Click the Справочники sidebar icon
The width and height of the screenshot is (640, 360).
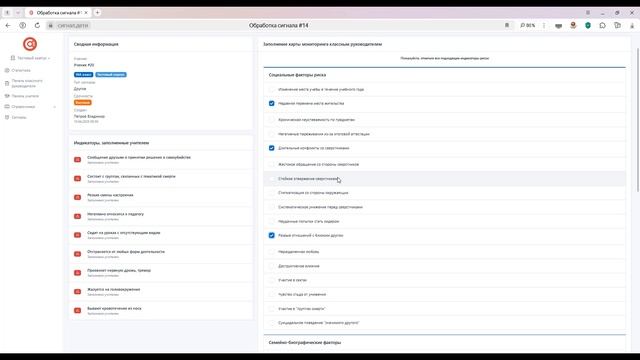click(x=7, y=107)
